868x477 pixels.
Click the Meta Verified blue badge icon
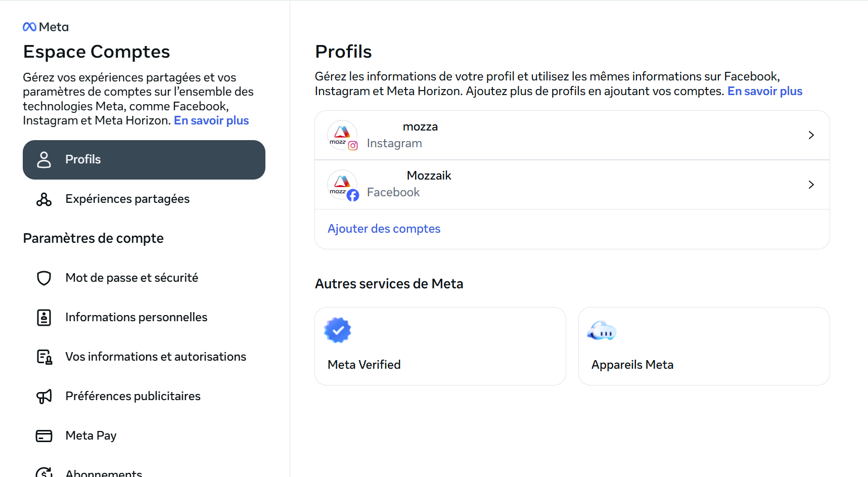338,330
